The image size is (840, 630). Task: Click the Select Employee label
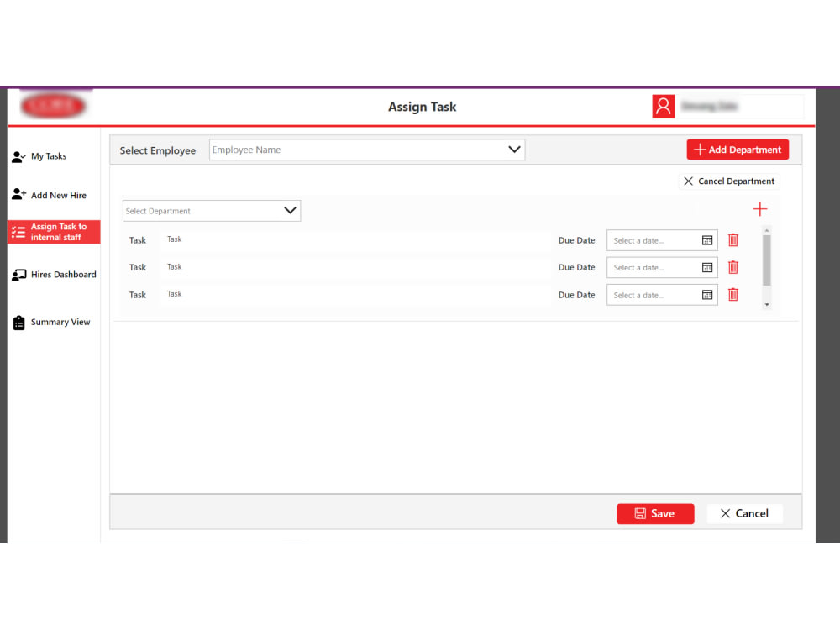(x=158, y=150)
